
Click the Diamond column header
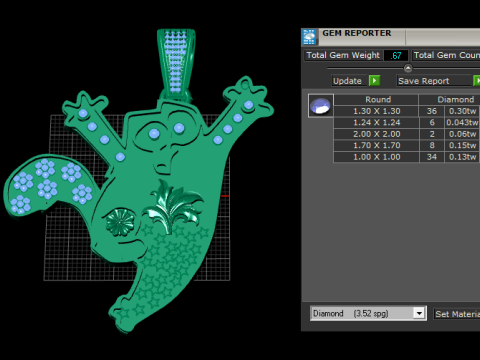[450, 100]
